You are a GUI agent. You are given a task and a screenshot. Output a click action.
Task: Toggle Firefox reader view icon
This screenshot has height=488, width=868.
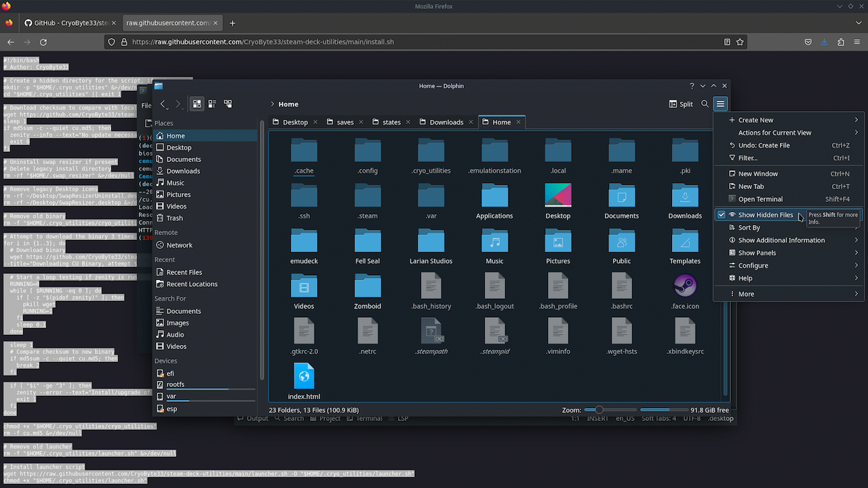pyautogui.click(x=727, y=41)
